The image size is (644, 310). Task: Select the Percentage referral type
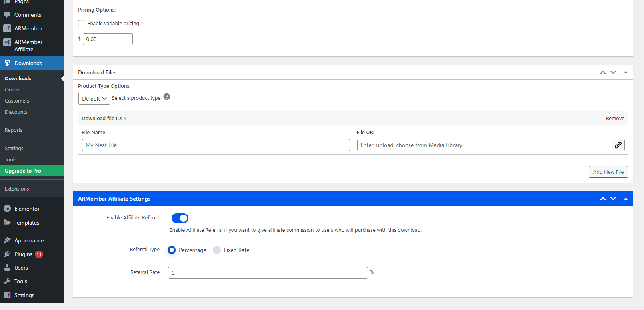(x=172, y=250)
